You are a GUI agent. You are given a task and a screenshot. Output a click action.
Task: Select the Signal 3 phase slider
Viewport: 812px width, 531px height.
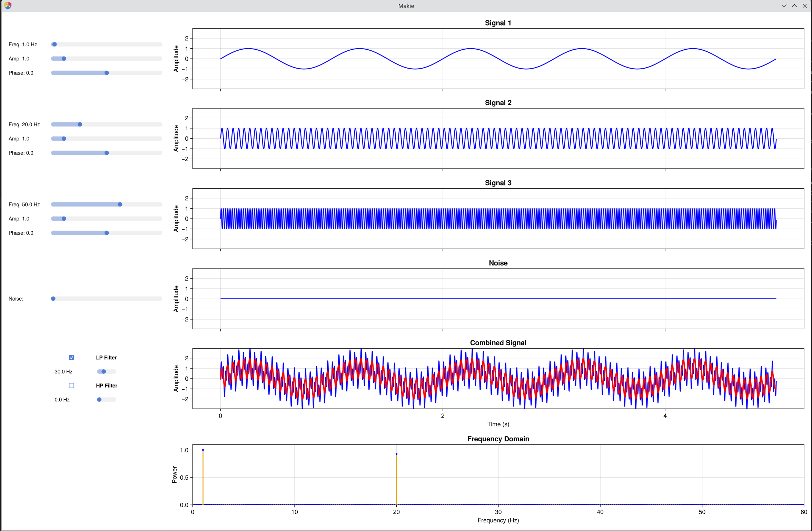click(107, 233)
